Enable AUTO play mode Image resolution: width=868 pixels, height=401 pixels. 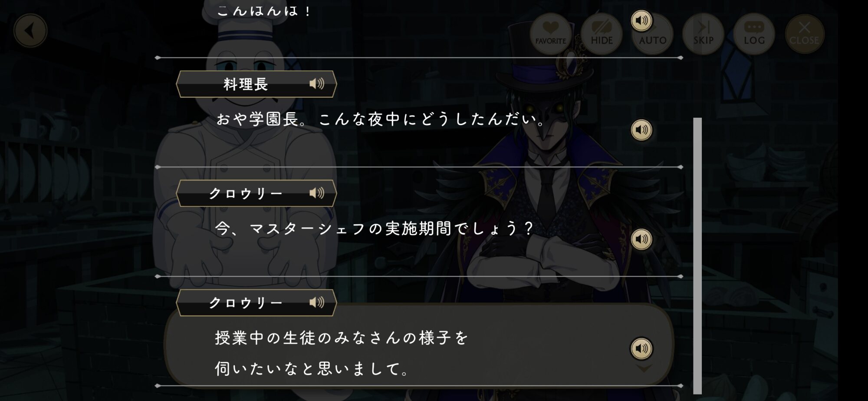tap(653, 34)
